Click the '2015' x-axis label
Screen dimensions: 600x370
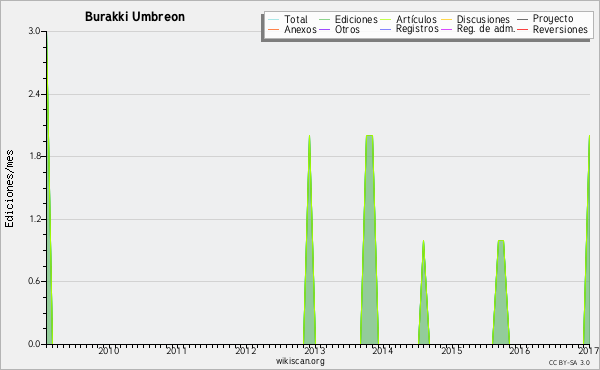(x=451, y=350)
